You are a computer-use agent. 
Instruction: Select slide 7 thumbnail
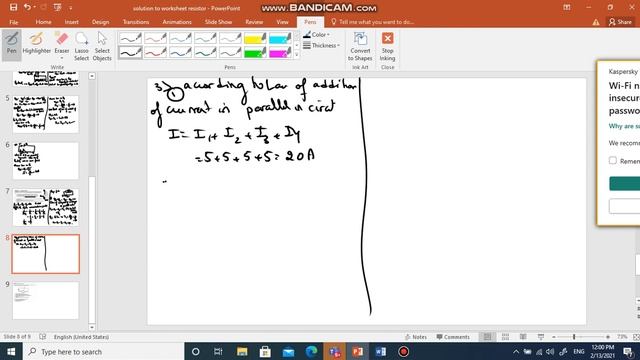point(45,207)
